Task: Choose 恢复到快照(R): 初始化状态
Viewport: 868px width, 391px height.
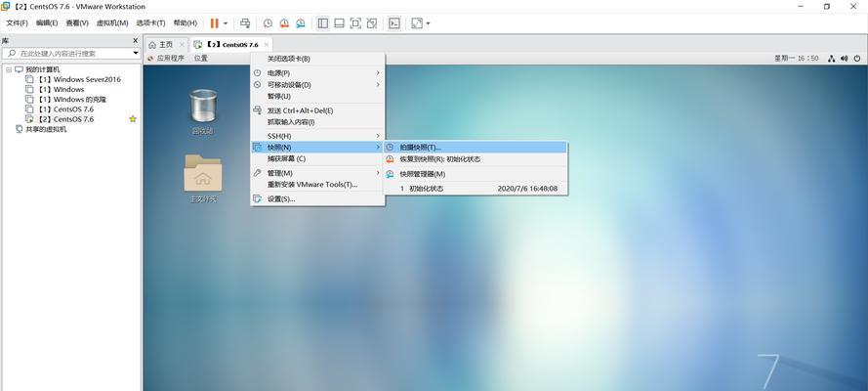Action: pos(475,159)
